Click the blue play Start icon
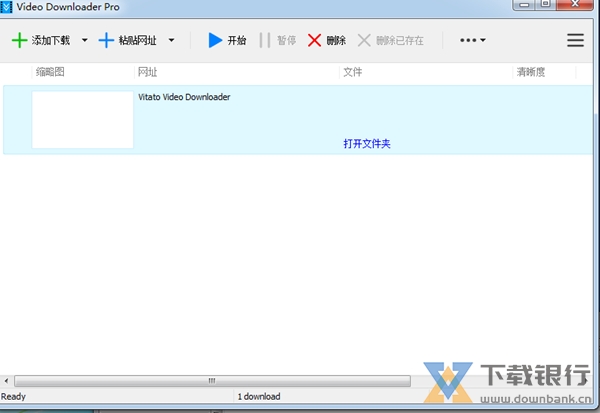 [215, 40]
